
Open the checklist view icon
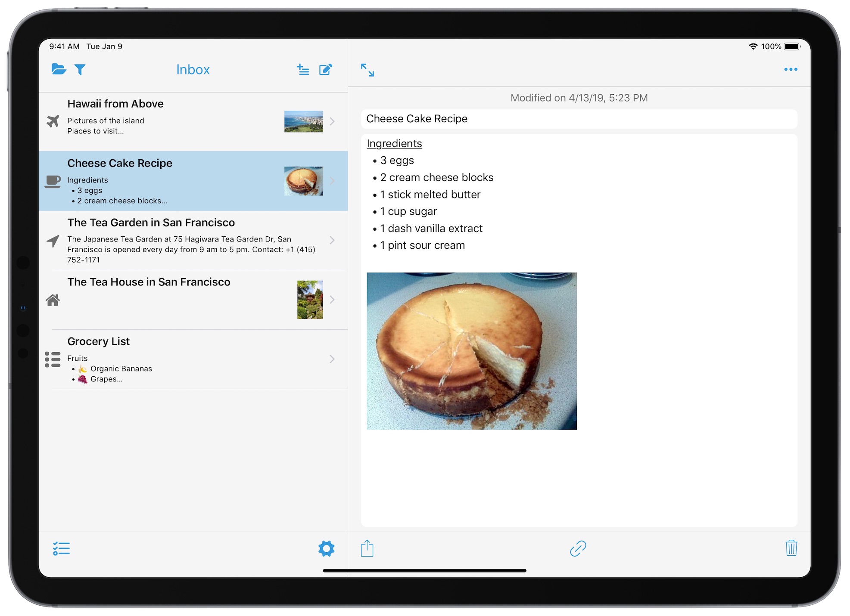[61, 548]
